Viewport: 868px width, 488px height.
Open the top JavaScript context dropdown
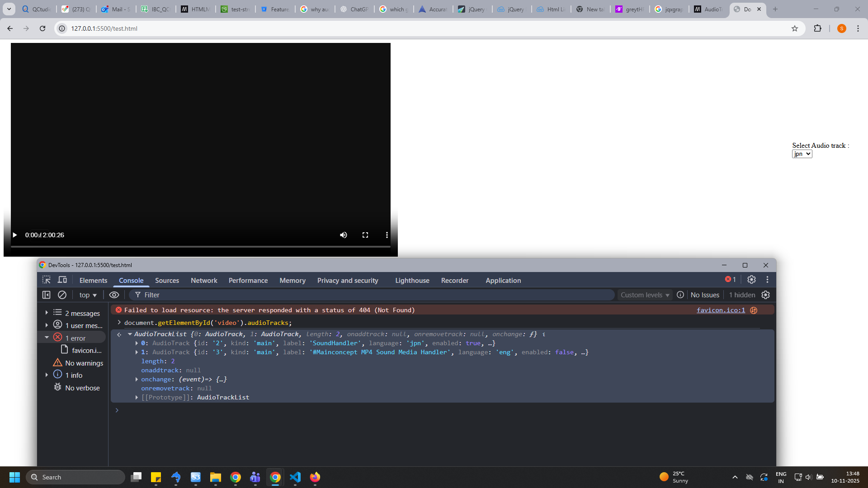click(x=88, y=295)
